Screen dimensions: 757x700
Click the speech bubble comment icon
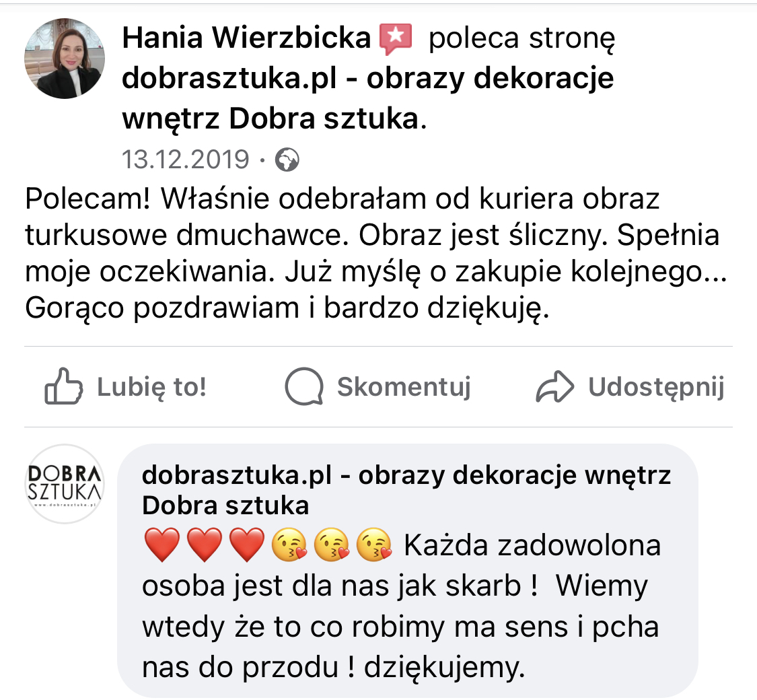click(304, 387)
